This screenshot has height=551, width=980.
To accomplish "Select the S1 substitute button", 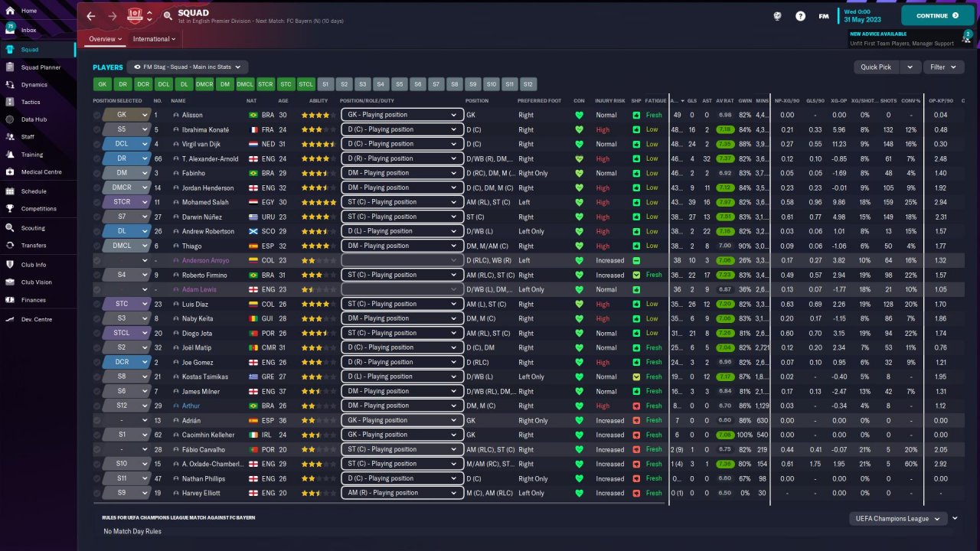I will (326, 84).
